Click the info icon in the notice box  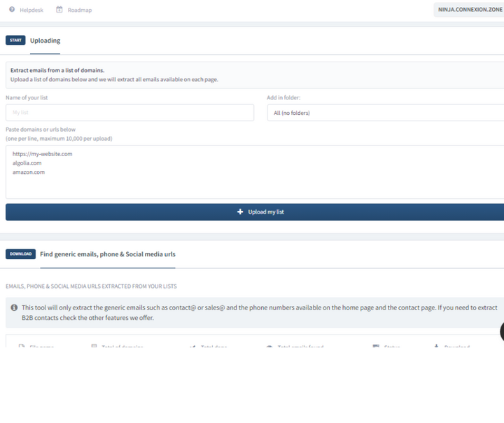tap(14, 307)
